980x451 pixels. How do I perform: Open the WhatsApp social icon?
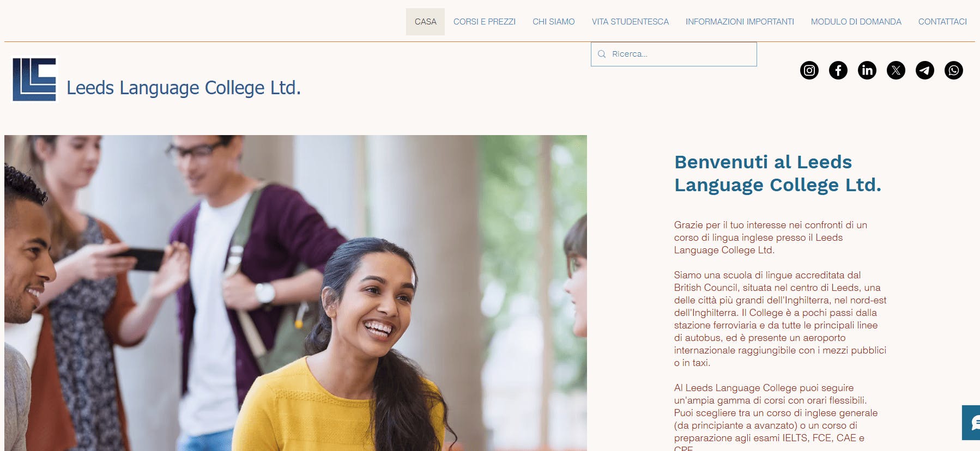954,70
